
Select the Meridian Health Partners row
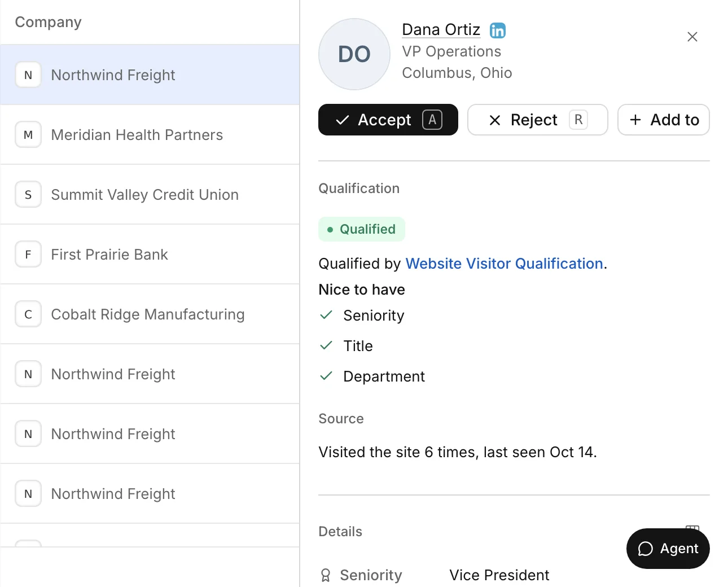pyautogui.click(x=150, y=135)
